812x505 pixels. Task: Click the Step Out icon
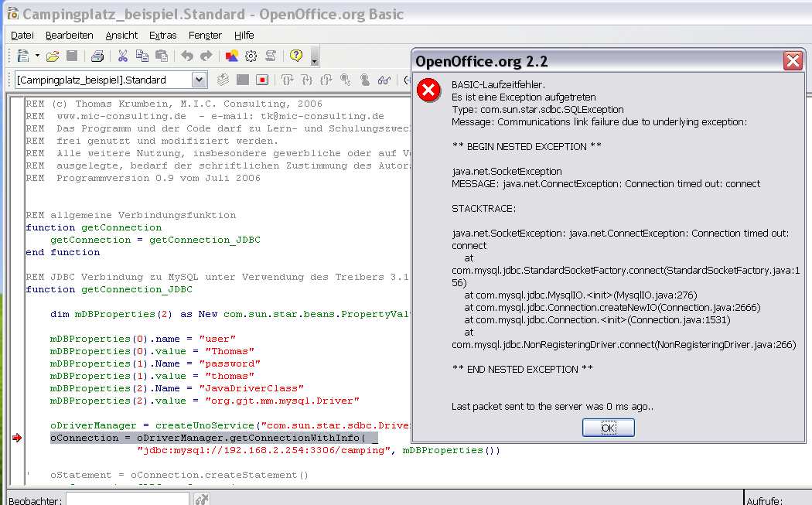point(326,80)
